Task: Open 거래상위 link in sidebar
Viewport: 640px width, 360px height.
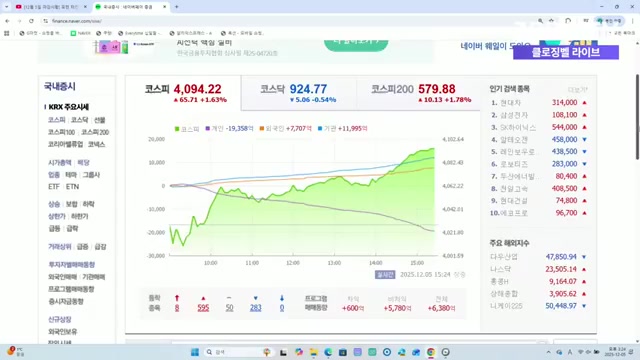Action: pos(60,247)
